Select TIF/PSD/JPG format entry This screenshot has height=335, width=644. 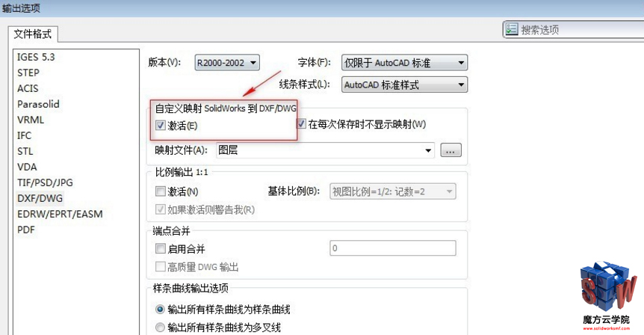click(x=45, y=182)
